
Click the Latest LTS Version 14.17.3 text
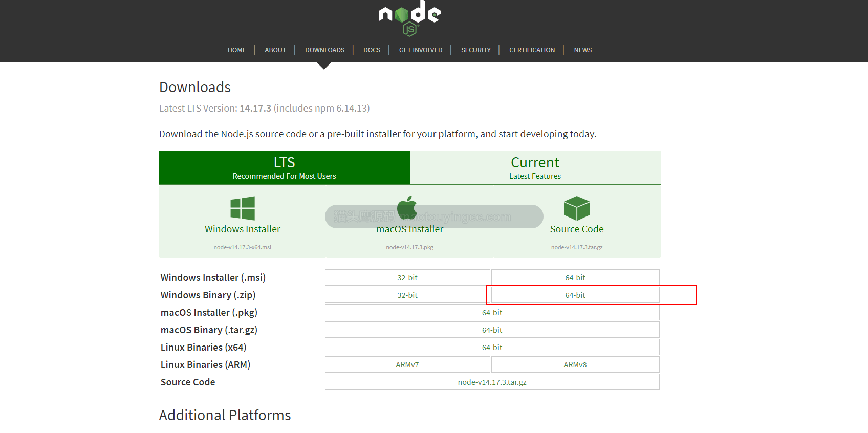(x=264, y=108)
